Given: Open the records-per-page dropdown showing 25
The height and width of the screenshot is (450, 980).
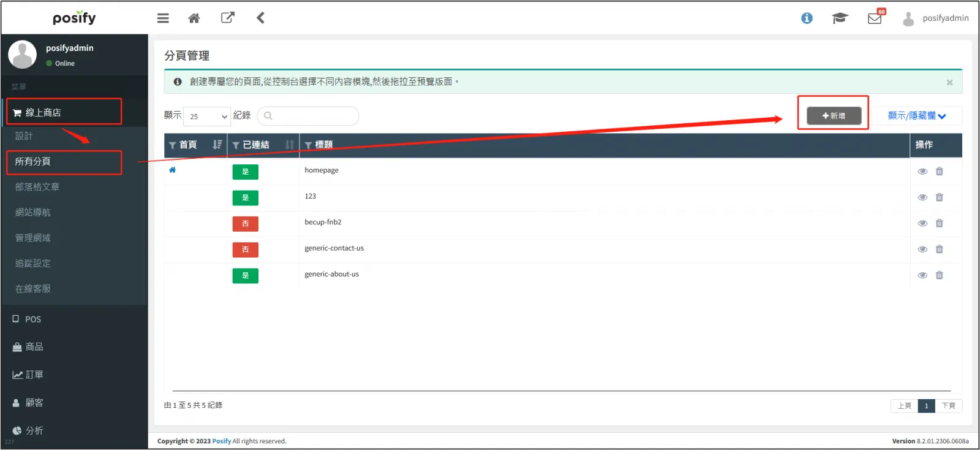Looking at the screenshot, I should click(x=207, y=116).
